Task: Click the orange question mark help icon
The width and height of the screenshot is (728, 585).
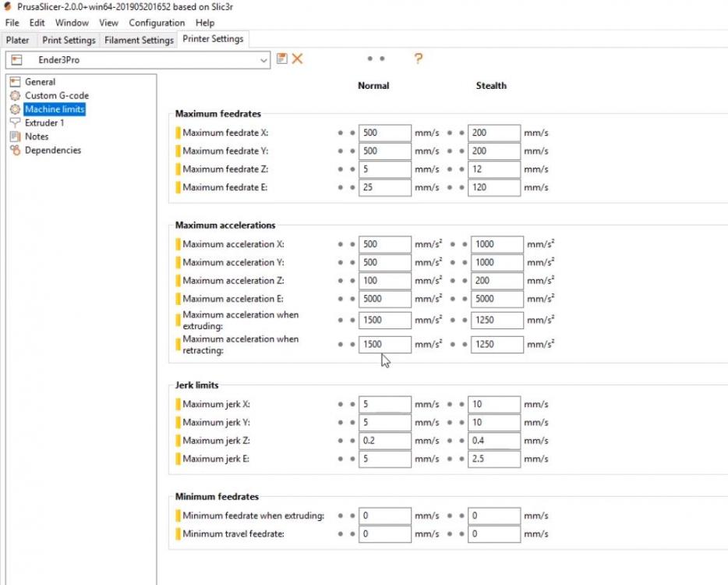Action: tap(418, 58)
